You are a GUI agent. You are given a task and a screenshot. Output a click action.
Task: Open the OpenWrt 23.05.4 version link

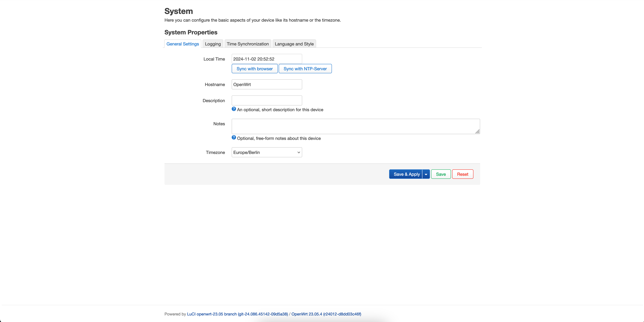pos(326,314)
